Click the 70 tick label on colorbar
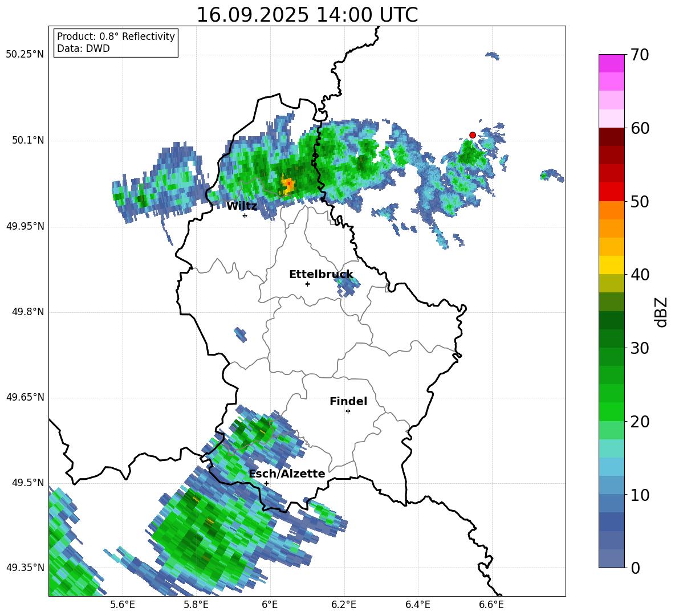Viewport: 675px width, 616px height. click(639, 55)
